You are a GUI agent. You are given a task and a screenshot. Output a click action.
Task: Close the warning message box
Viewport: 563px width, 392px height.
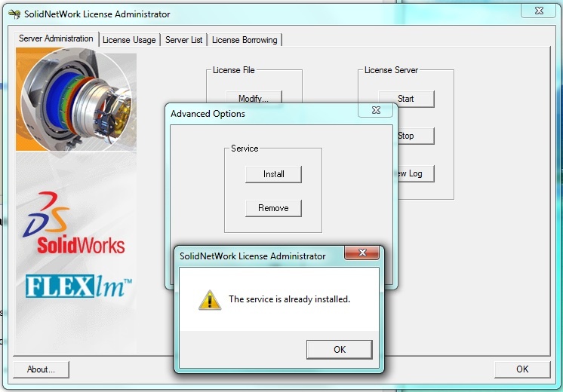click(x=362, y=253)
